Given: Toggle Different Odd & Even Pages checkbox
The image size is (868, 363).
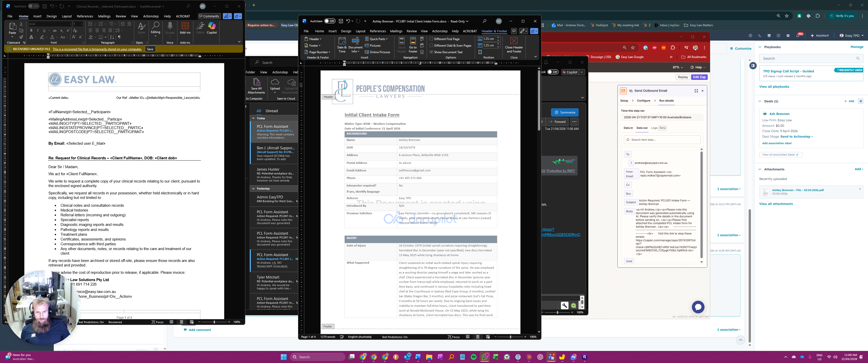Looking at the screenshot, I should pyautogui.click(x=431, y=45).
